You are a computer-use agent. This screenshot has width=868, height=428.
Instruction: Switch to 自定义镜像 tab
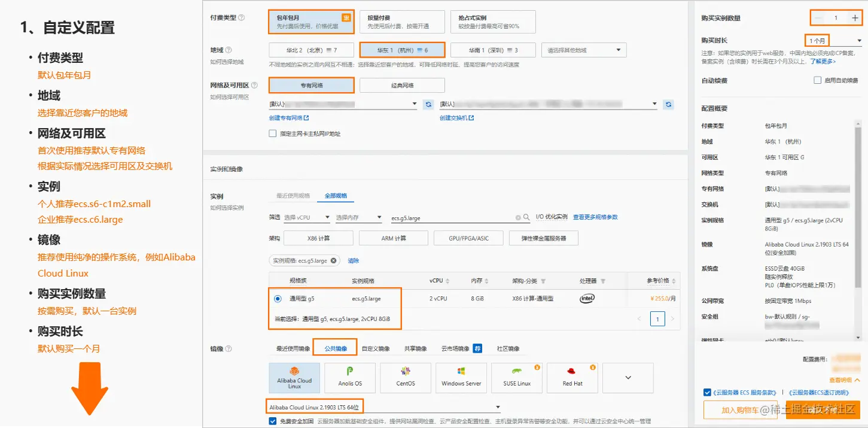376,348
